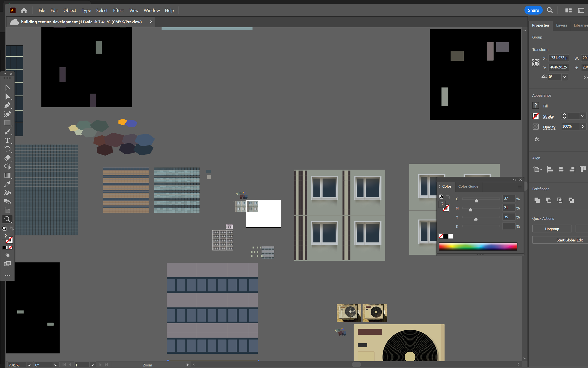588x368 pixels.
Task: Click Pathfinder Minus Front icon
Action: (548, 200)
